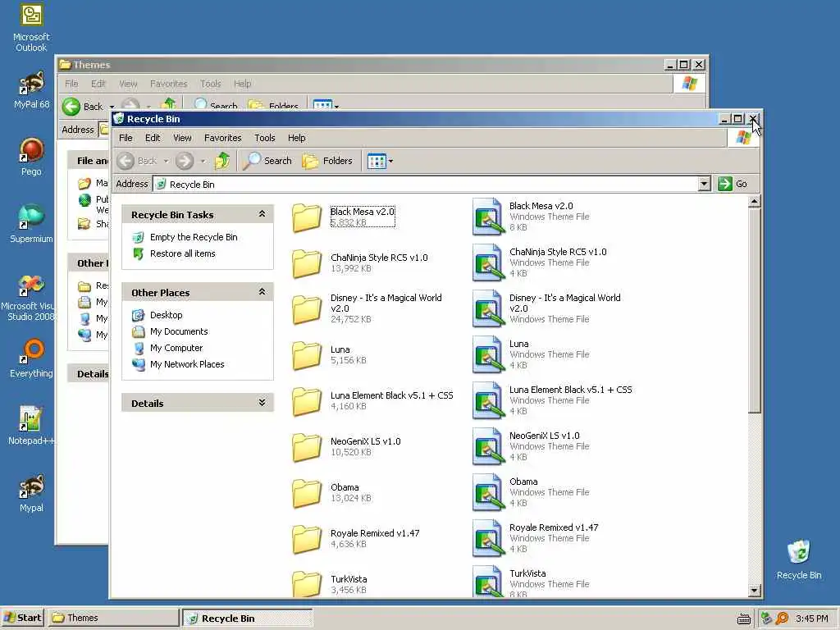
Task: Collapse the Recycle Bin Tasks panel
Action: point(262,214)
